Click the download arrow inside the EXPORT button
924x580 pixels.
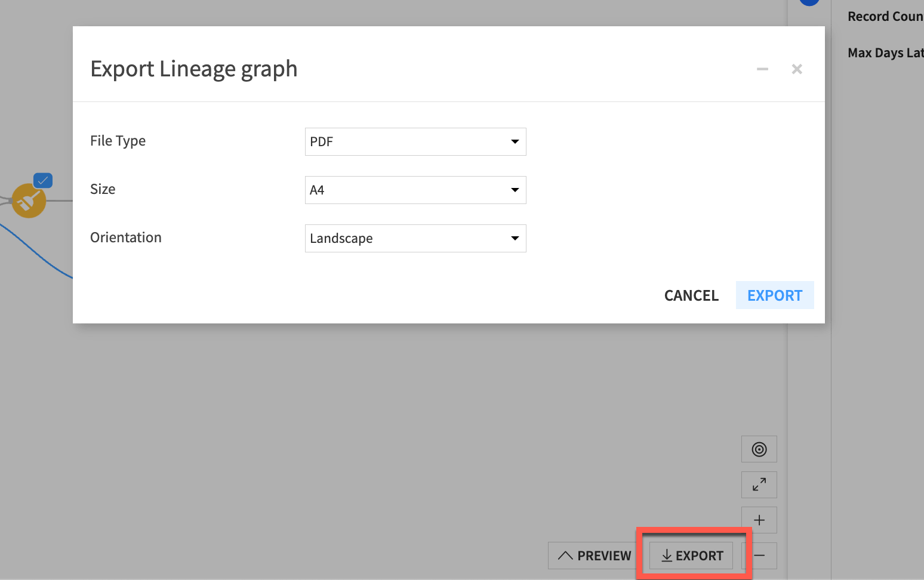[x=667, y=555]
